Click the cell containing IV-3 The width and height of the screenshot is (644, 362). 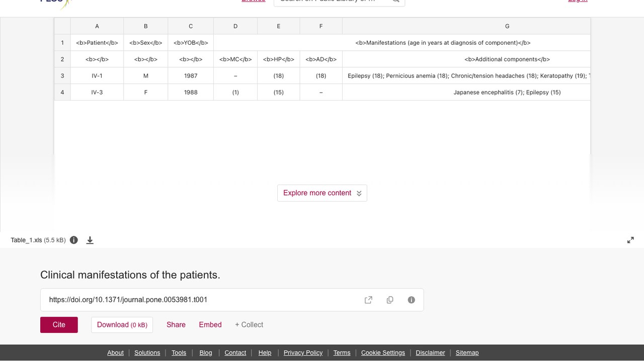pyautogui.click(x=97, y=93)
